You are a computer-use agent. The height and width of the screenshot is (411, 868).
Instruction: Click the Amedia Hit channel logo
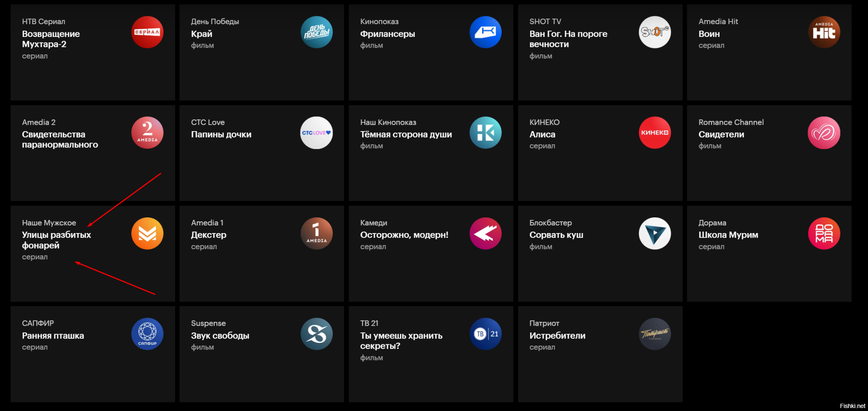[x=824, y=32]
